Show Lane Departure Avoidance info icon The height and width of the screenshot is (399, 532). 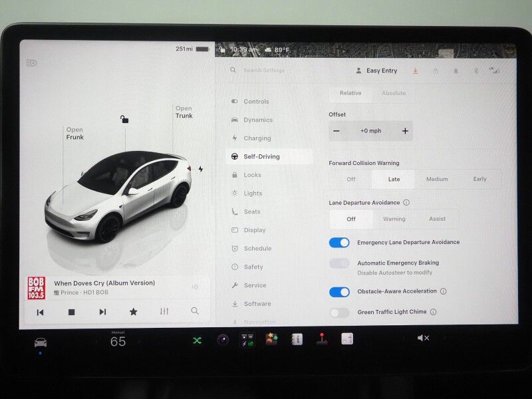click(406, 203)
